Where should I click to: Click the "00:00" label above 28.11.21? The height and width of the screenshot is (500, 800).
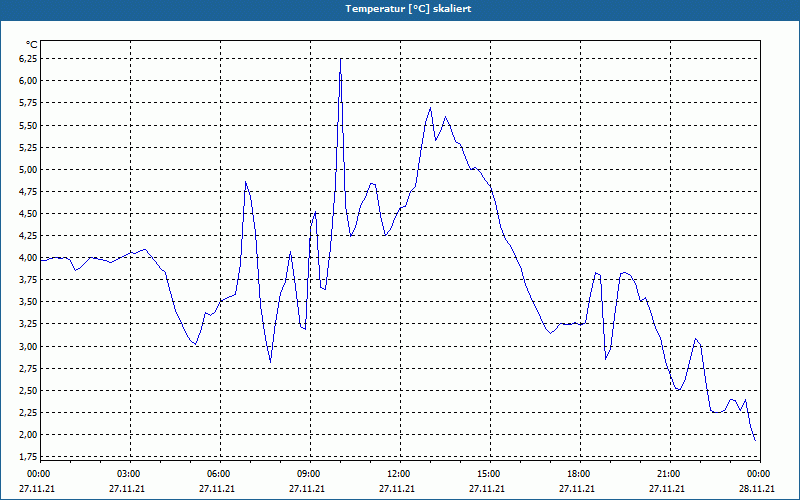pos(759,474)
